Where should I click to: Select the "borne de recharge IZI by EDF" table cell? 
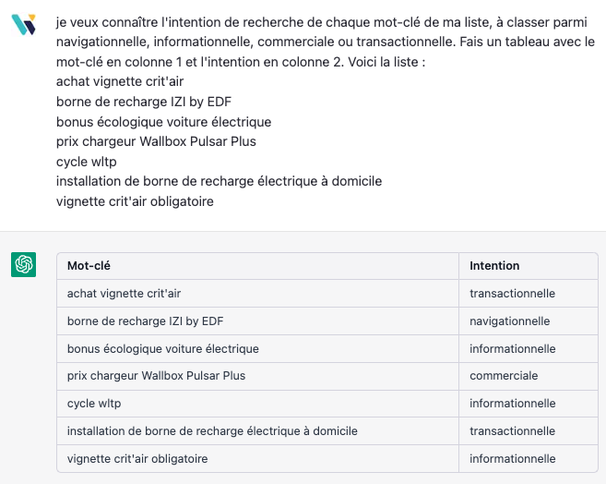[x=146, y=321]
